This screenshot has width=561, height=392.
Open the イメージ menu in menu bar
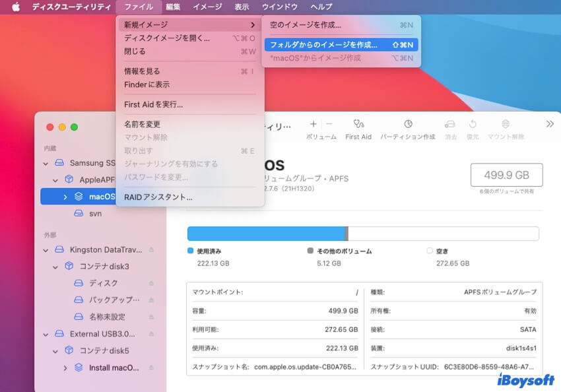pyautogui.click(x=207, y=7)
